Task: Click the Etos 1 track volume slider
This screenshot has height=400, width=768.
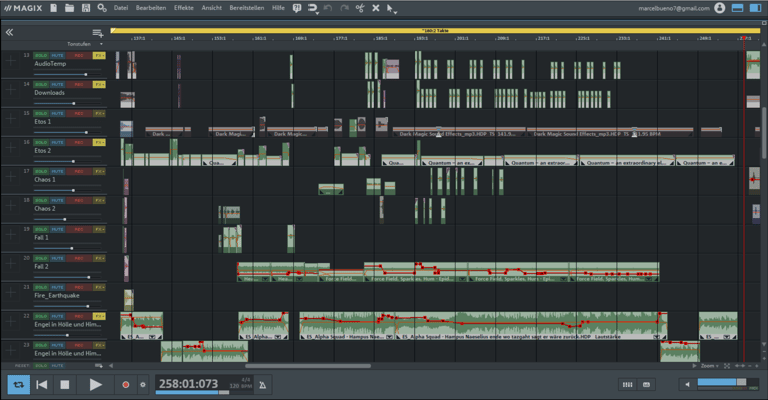Action: tap(67, 132)
